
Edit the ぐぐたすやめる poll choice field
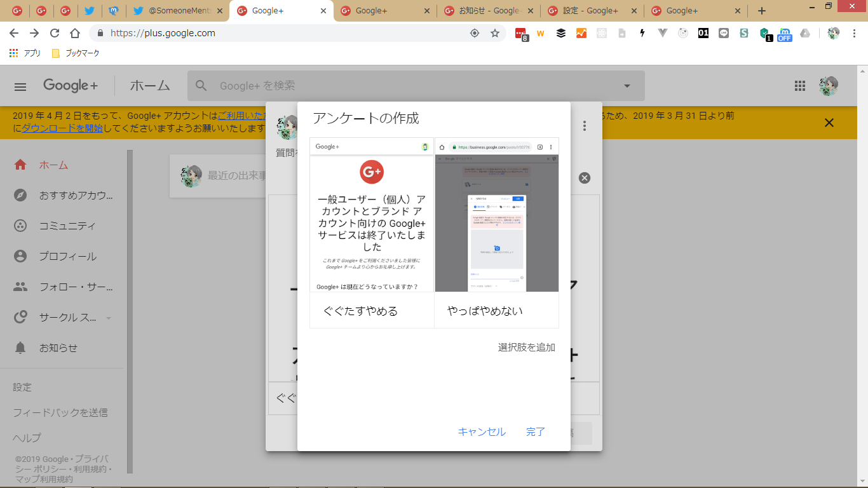coord(371,311)
